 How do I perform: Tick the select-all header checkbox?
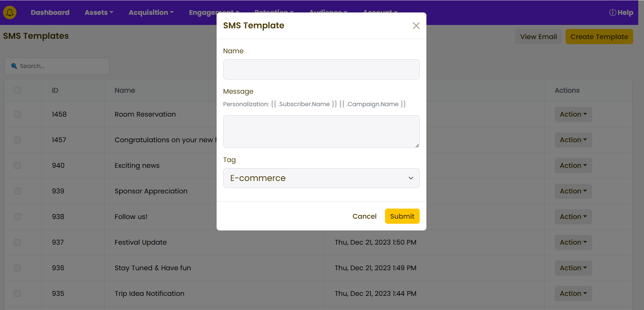click(x=18, y=90)
